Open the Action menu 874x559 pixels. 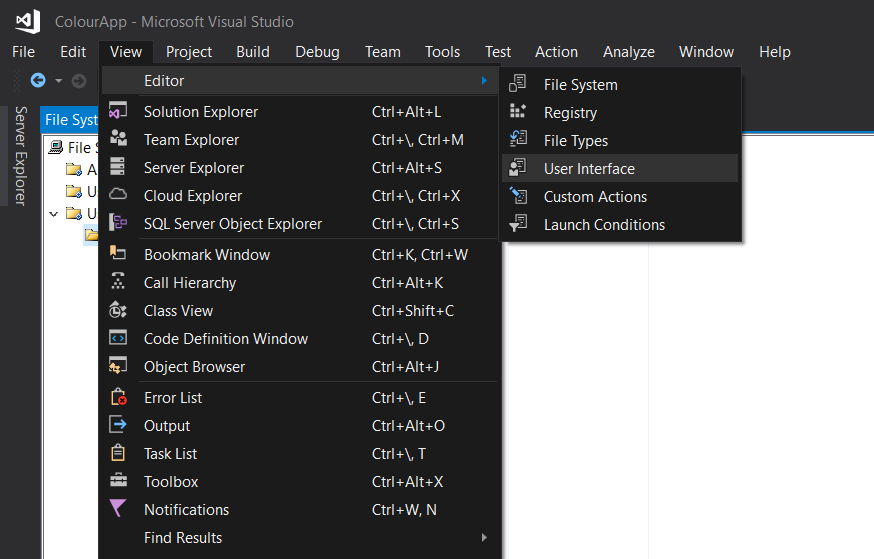(x=556, y=52)
